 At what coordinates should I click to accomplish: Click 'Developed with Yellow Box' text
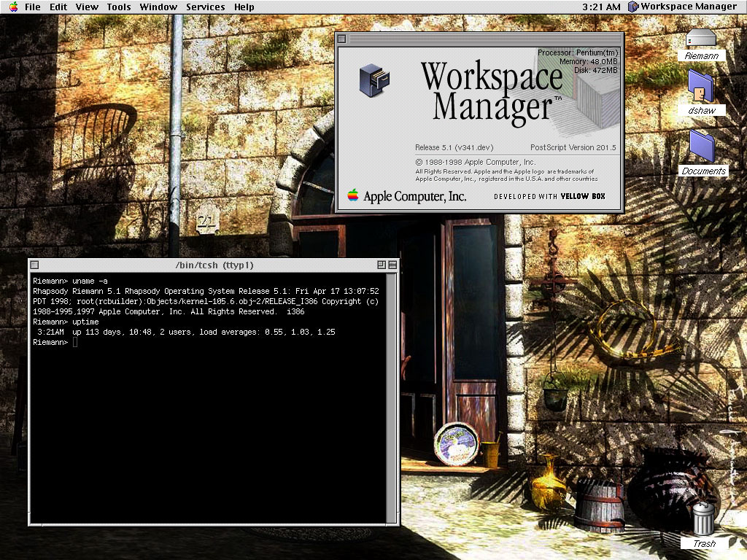[549, 196]
